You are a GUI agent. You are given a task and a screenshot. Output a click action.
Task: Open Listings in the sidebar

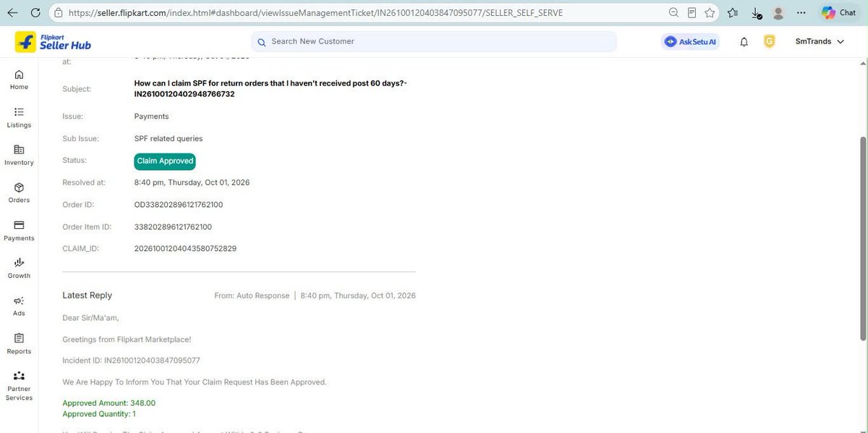(x=19, y=117)
